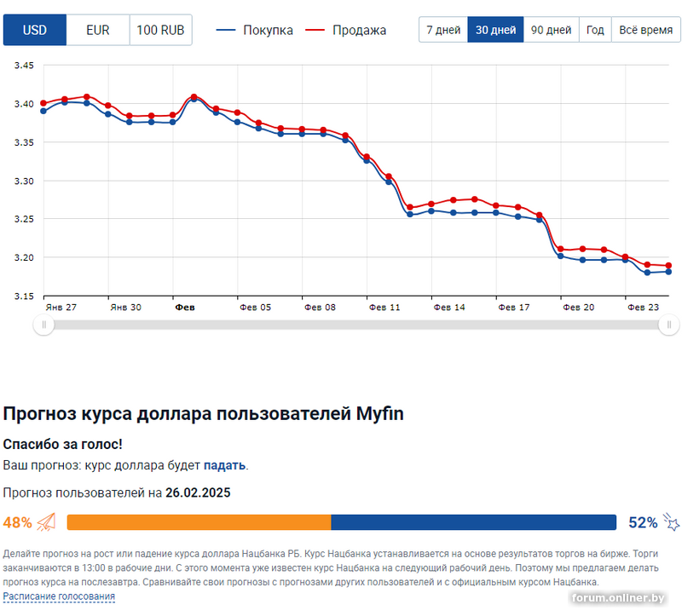Click the Фев 08 axis label
682x616 pixels.
click(x=321, y=308)
